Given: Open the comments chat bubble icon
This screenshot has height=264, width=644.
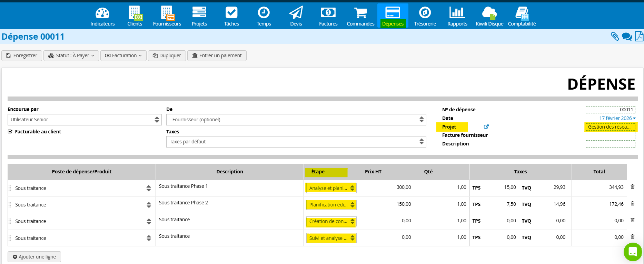Looking at the screenshot, I should pyautogui.click(x=627, y=37).
